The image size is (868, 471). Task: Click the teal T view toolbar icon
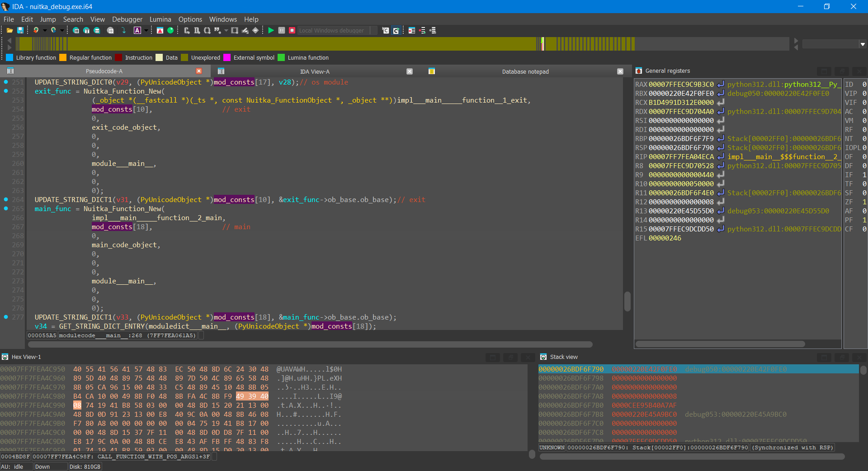(x=86, y=30)
